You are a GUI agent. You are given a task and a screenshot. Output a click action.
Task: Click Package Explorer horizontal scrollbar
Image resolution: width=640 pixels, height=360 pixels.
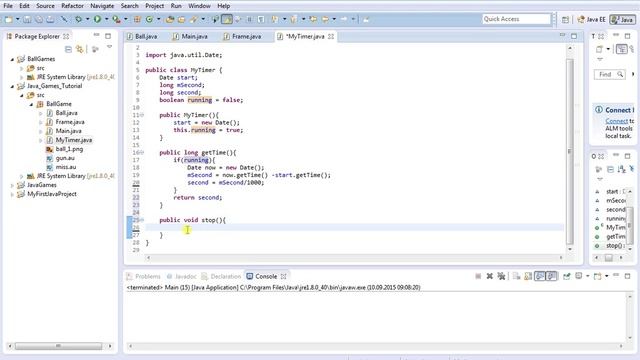[x=58, y=346]
